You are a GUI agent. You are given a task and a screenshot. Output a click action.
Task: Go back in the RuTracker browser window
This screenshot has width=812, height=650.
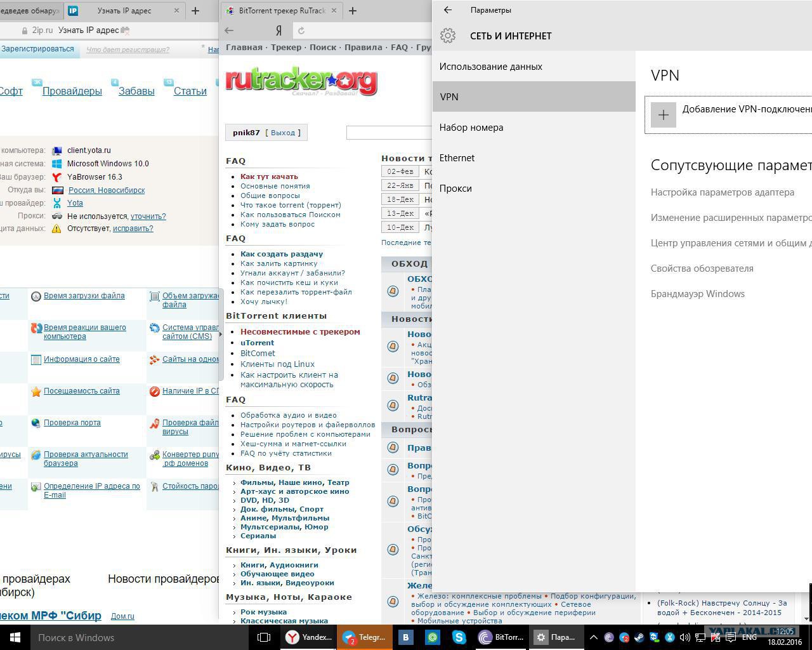229,30
